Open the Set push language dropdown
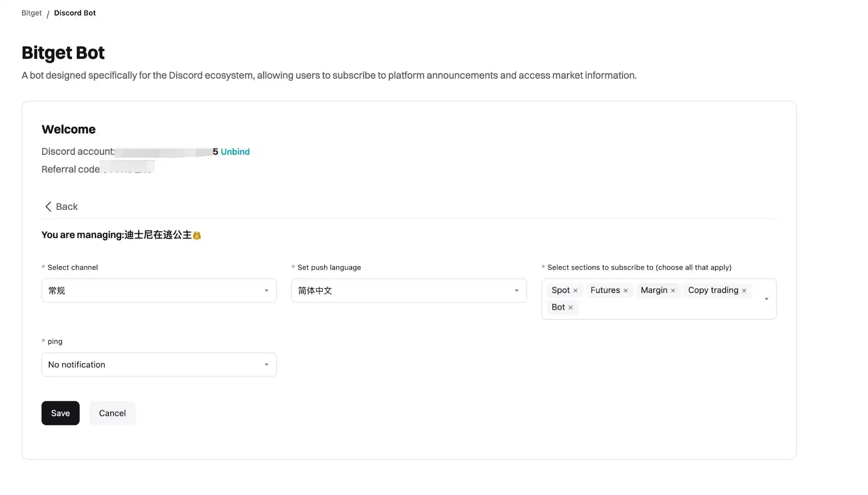This screenshot has height=495, width=868. [408, 290]
